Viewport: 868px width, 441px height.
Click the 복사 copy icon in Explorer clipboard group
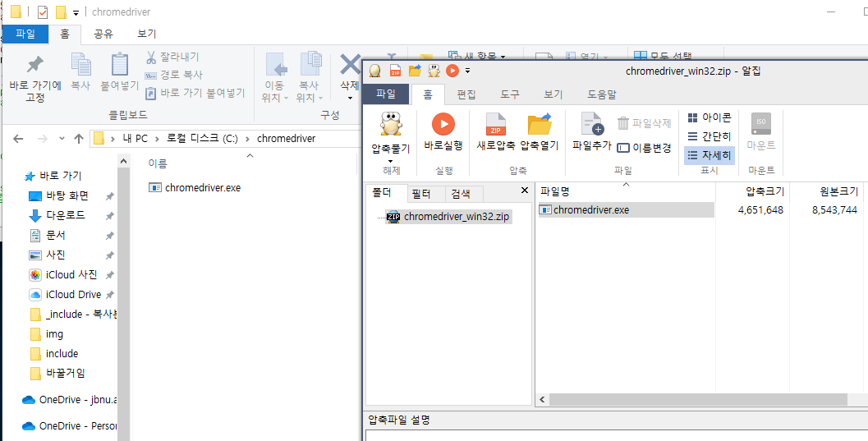tap(80, 65)
